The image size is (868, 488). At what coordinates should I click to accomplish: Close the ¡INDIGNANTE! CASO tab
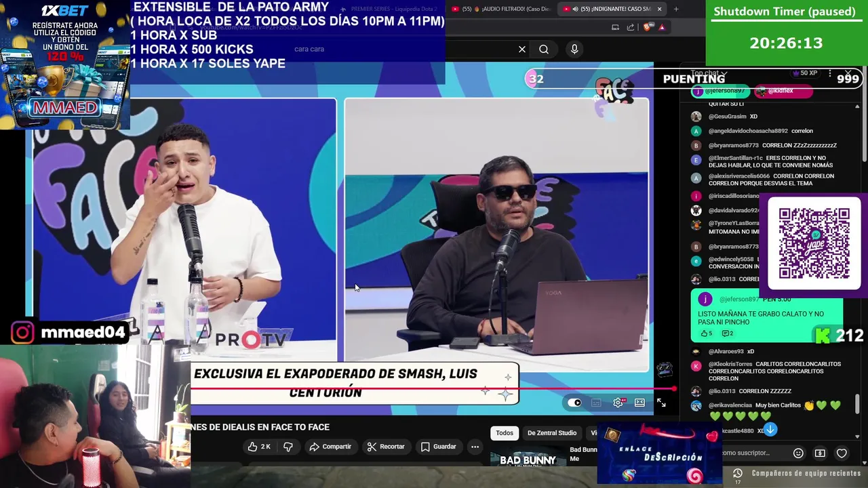659,9
